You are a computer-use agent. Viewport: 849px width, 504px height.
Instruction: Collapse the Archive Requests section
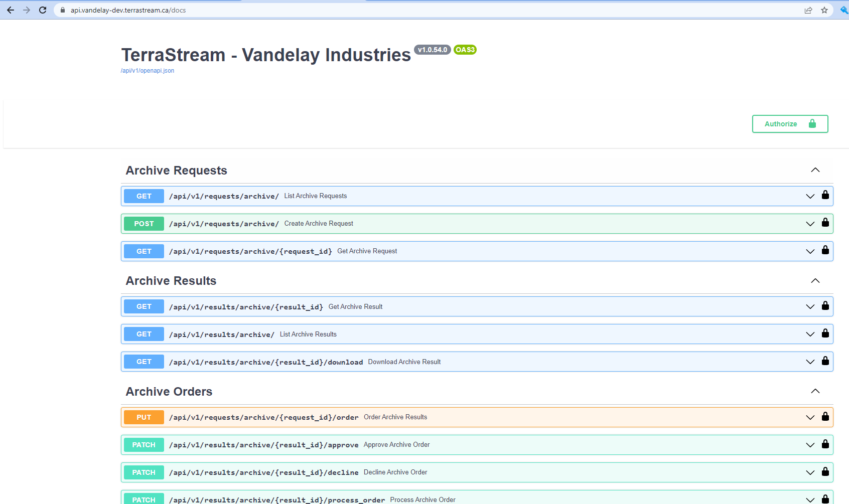click(815, 170)
